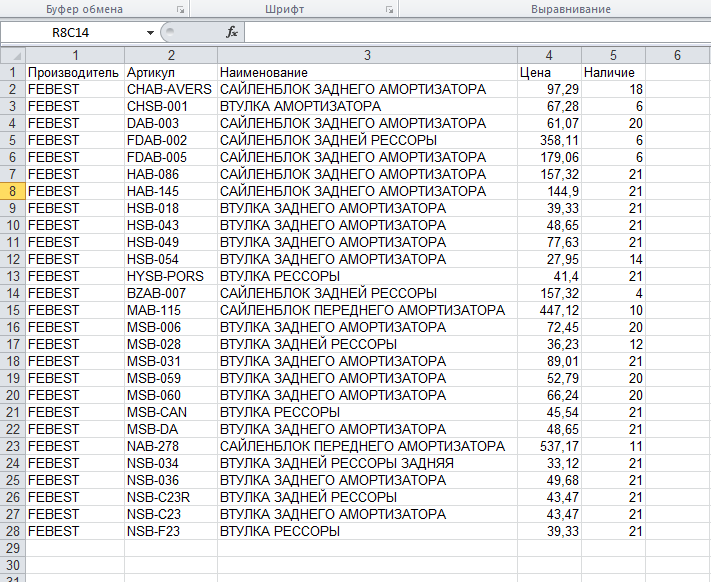The width and height of the screenshot is (711, 582).
Task: Click FEBEST cell in row 2
Action: click(x=75, y=89)
